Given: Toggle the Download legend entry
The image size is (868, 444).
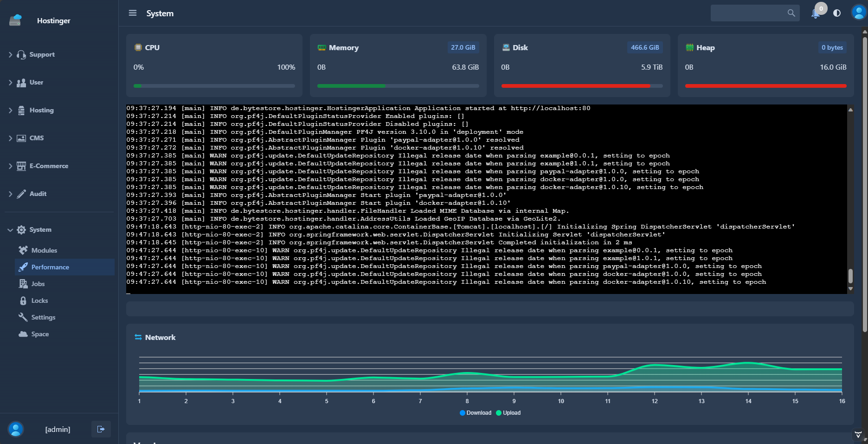Looking at the screenshot, I should [476, 413].
